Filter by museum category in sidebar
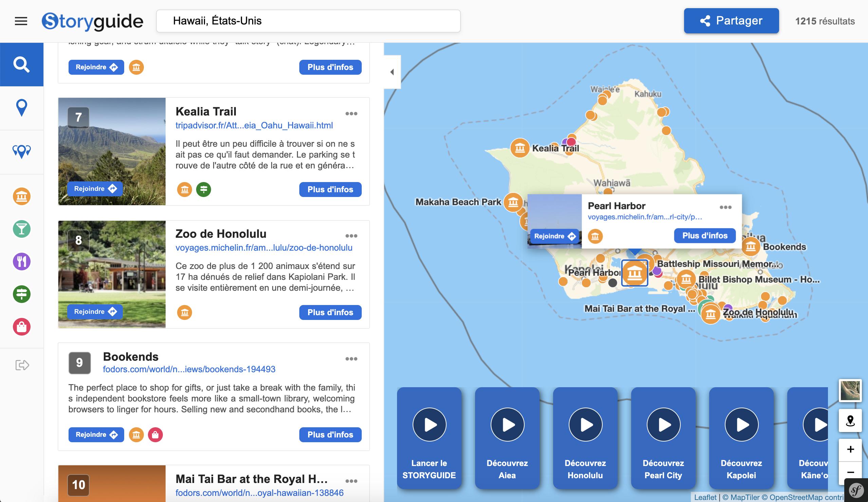The width and height of the screenshot is (868, 502). click(22, 196)
